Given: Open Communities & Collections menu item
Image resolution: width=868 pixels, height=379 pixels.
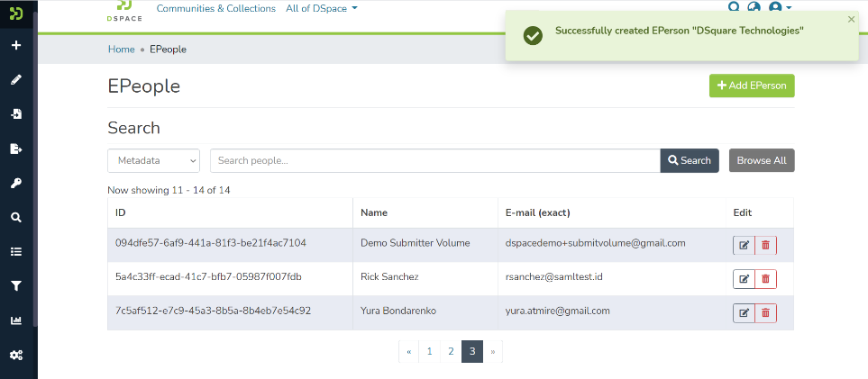Looking at the screenshot, I should [216, 8].
